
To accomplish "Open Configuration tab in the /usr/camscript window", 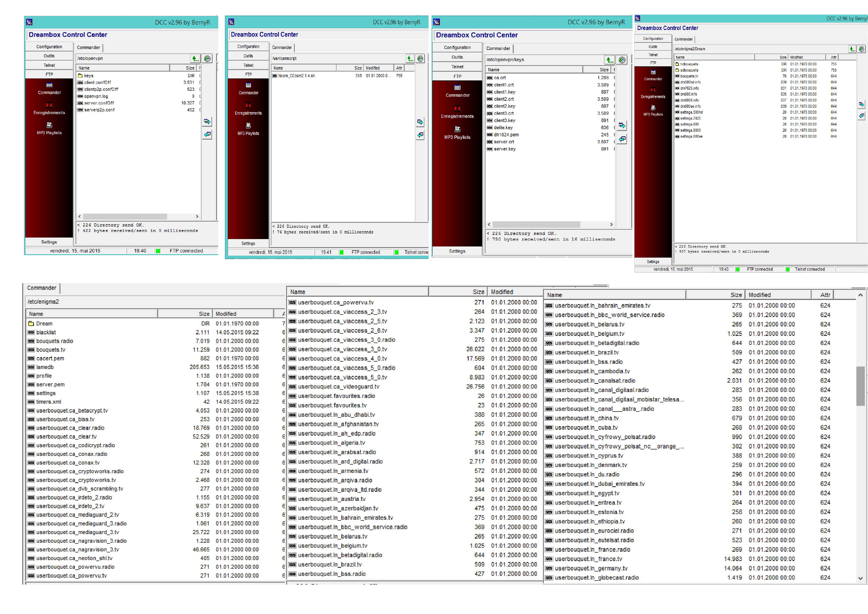I will [248, 47].
